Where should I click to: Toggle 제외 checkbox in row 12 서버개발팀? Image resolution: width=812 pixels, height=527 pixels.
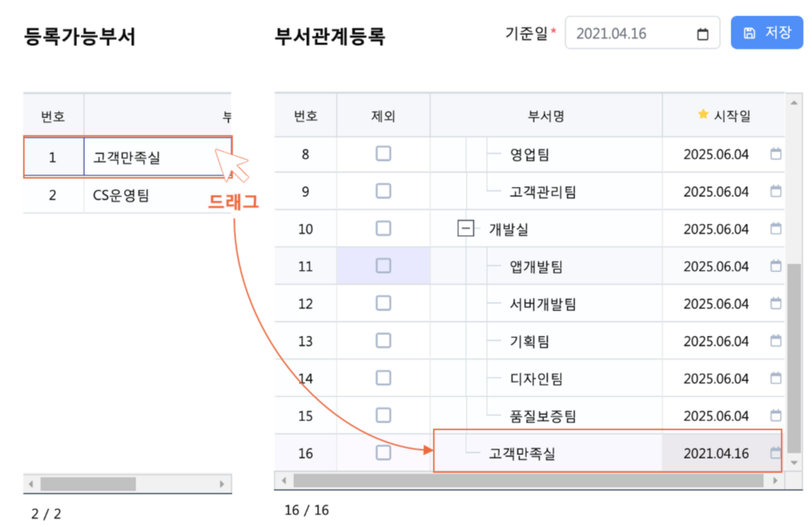(383, 304)
